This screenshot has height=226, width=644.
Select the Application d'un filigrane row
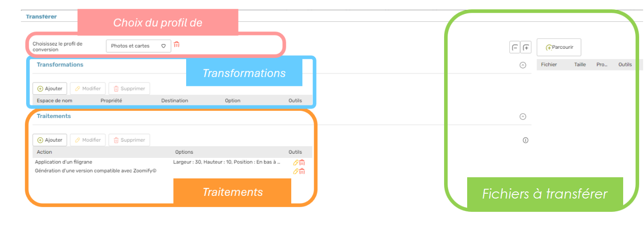(x=172, y=162)
